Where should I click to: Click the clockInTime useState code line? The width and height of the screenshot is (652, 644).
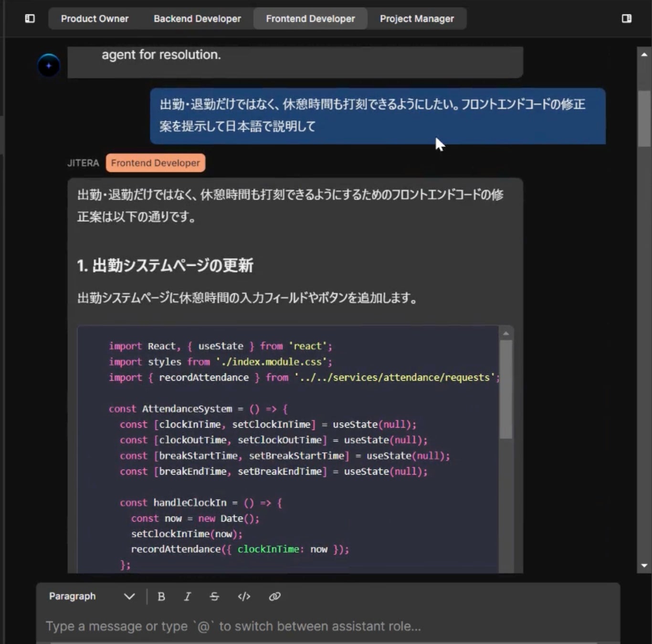pos(268,425)
